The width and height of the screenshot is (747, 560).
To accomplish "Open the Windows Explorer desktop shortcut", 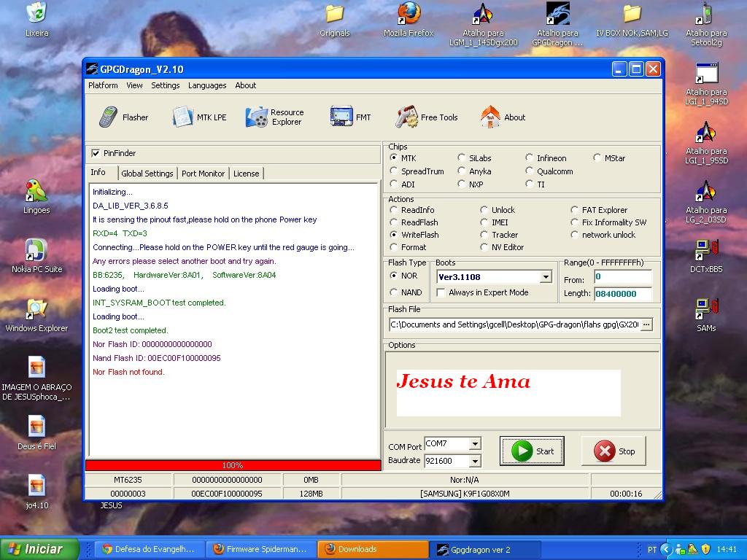I will click(x=36, y=315).
